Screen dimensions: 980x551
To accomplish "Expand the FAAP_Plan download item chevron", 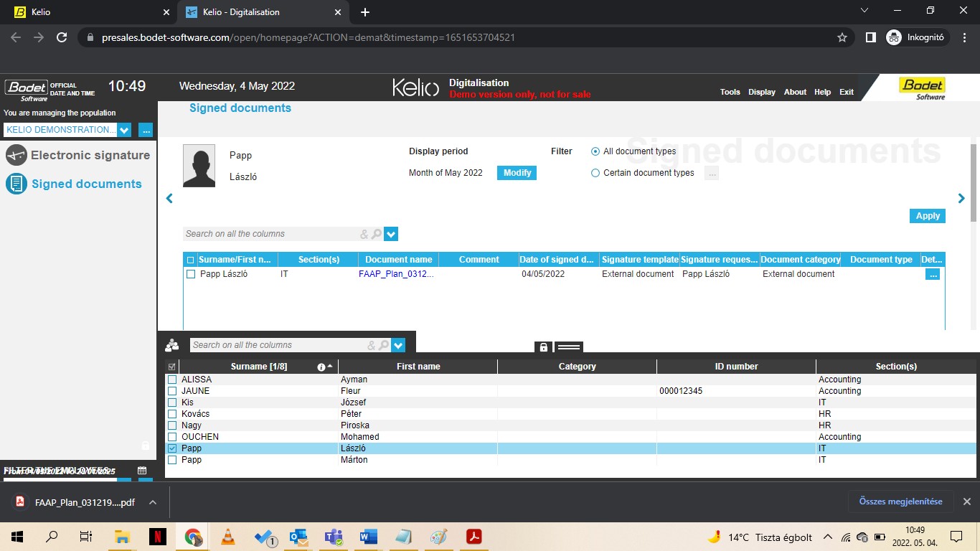I will [153, 503].
